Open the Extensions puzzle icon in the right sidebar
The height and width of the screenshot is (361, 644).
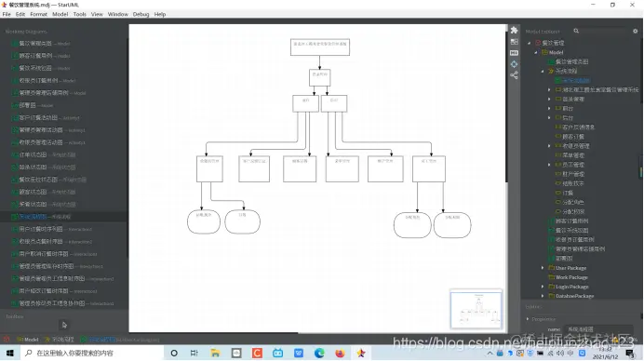(514, 30)
